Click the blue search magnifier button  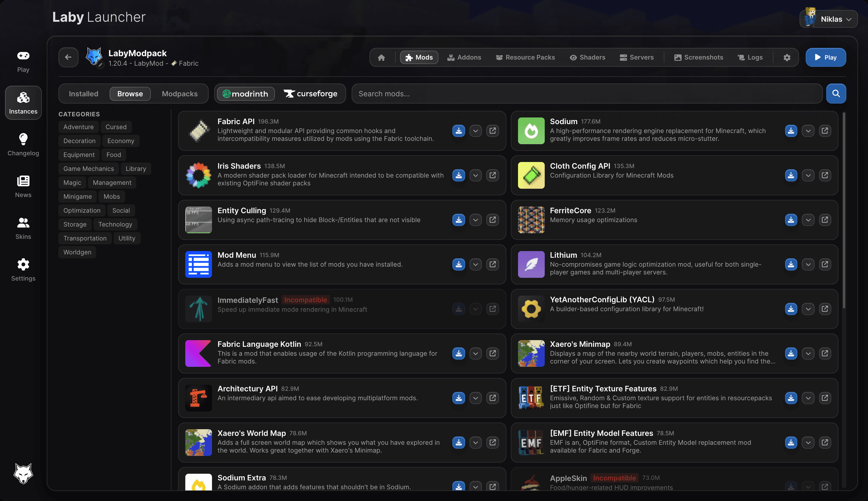(x=836, y=94)
